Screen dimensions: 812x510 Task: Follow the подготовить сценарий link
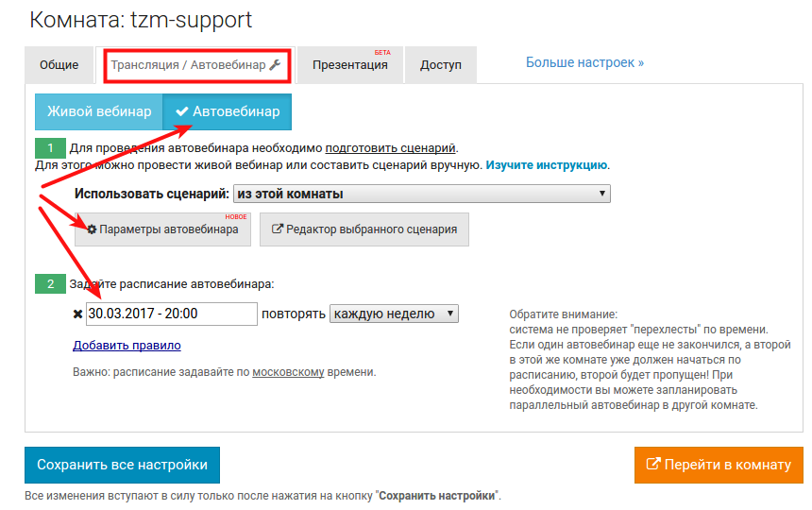[391, 148]
